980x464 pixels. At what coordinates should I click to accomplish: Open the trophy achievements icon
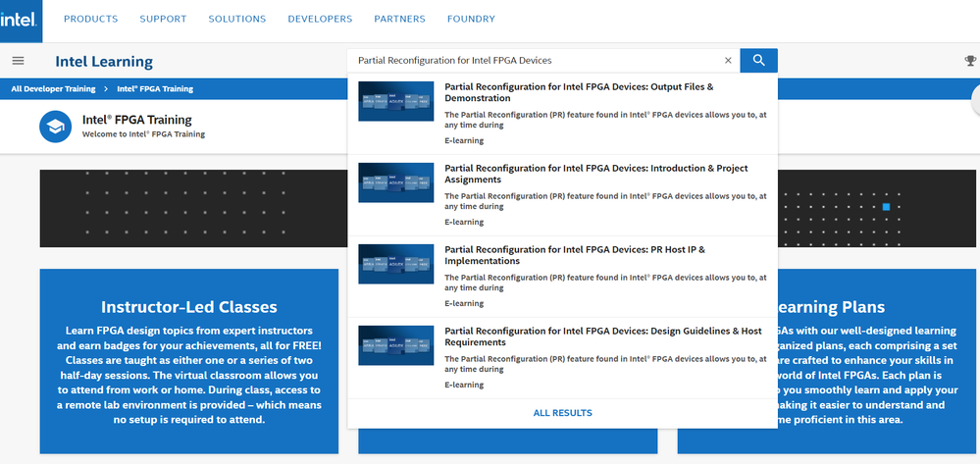(970, 61)
